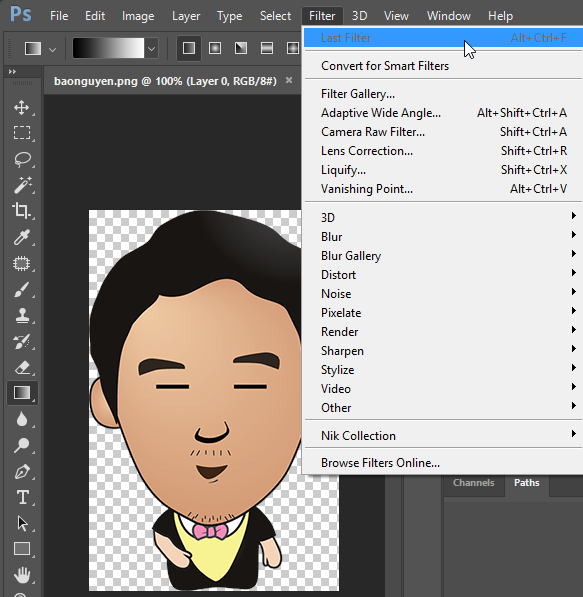The height and width of the screenshot is (597, 583).
Task: Open the gradient picker dropdown arrow
Action: (x=152, y=49)
